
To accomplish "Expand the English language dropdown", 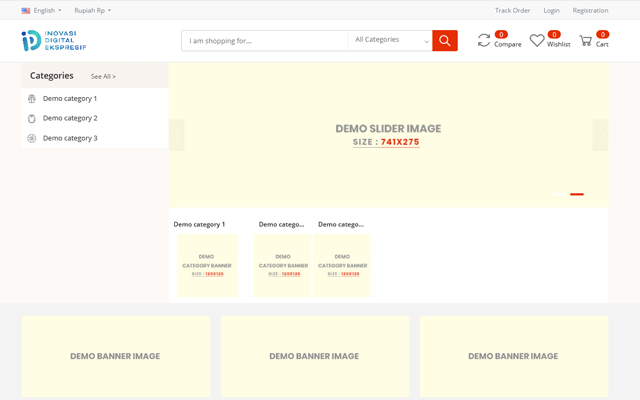I will click(x=42, y=10).
